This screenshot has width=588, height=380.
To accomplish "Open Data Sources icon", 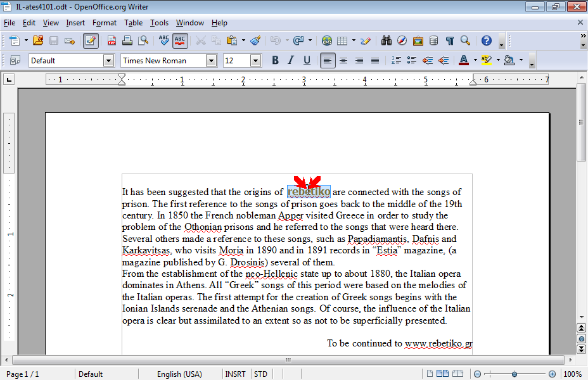I will tap(434, 41).
